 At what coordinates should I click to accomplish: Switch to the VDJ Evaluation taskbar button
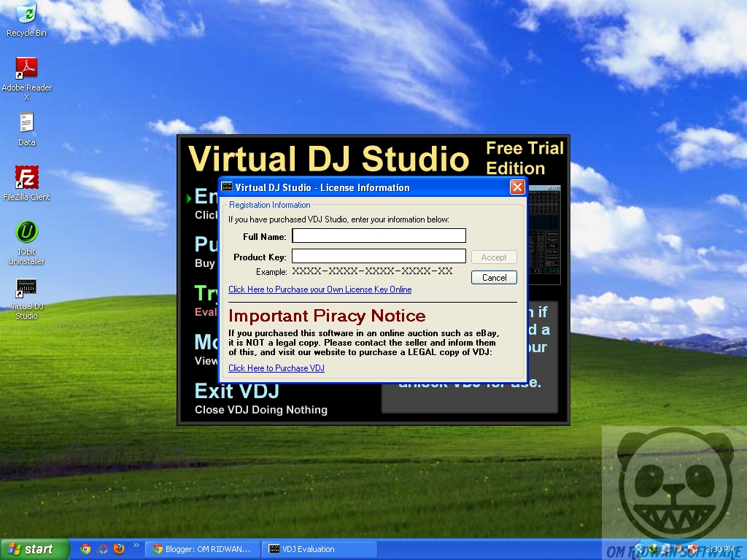[x=320, y=549]
